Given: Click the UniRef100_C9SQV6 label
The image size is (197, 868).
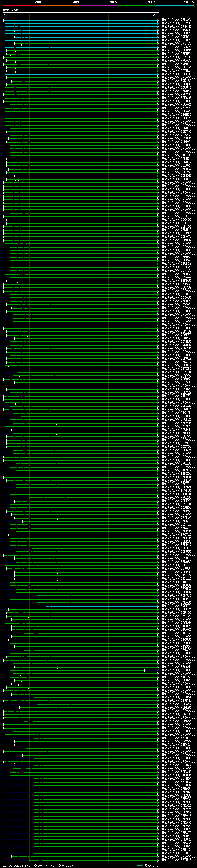Looking at the screenshot, I should (x=176, y=389).
